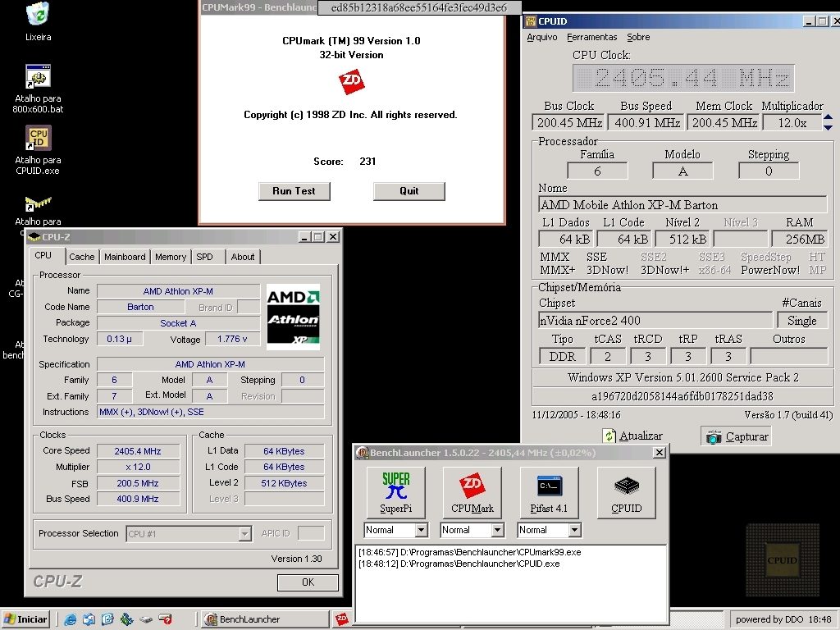Click the Nome field with AMD Mobile Athlon

682,204
